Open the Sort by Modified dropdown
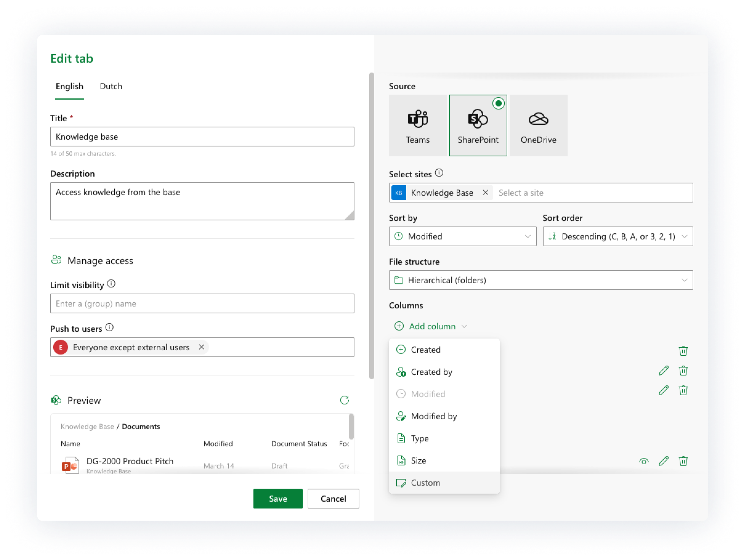The width and height of the screenshot is (745, 560). point(462,236)
